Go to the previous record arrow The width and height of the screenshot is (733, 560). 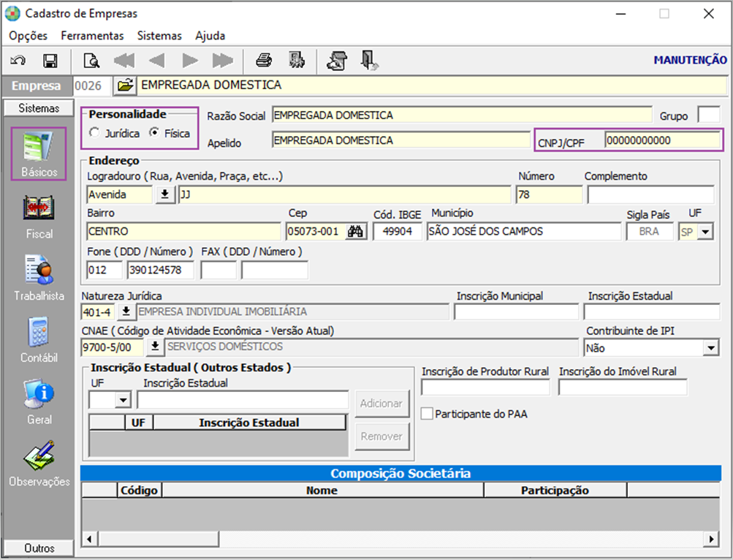(x=156, y=61)
